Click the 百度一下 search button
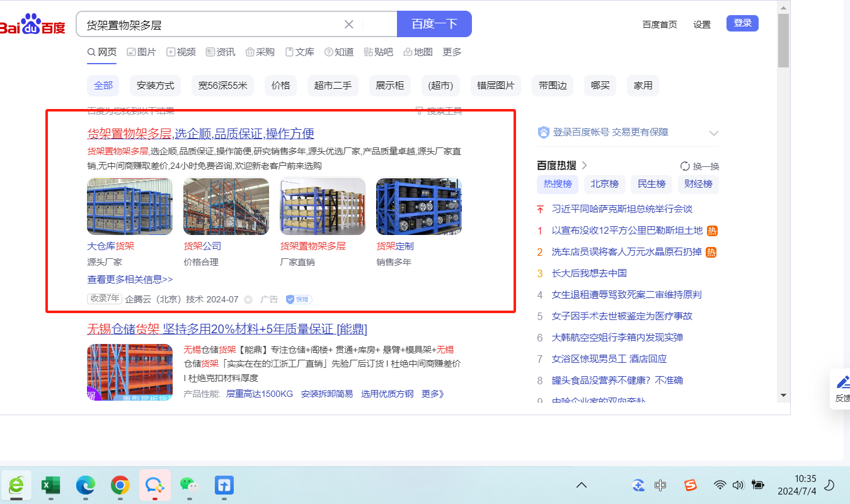This screenshot has width=850, height=504. point(434,24)
